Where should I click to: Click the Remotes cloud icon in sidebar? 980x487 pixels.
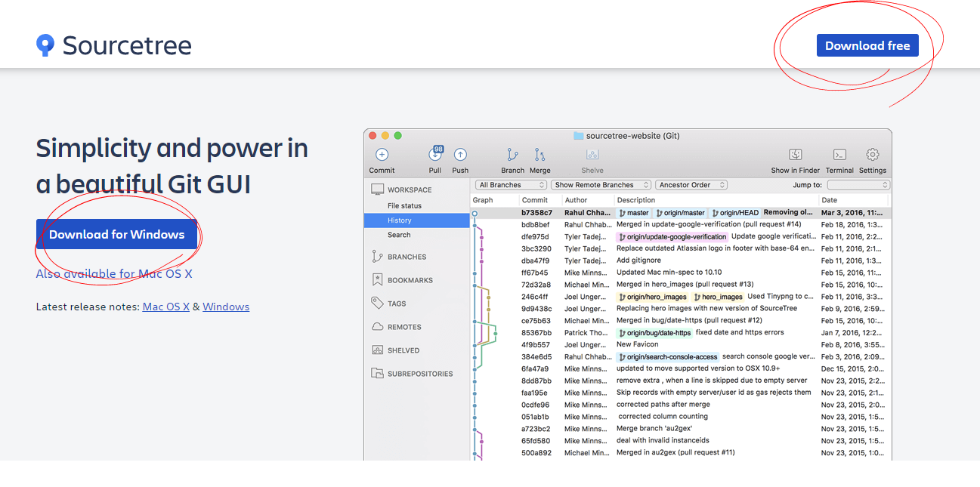click(x=378, y=327)
